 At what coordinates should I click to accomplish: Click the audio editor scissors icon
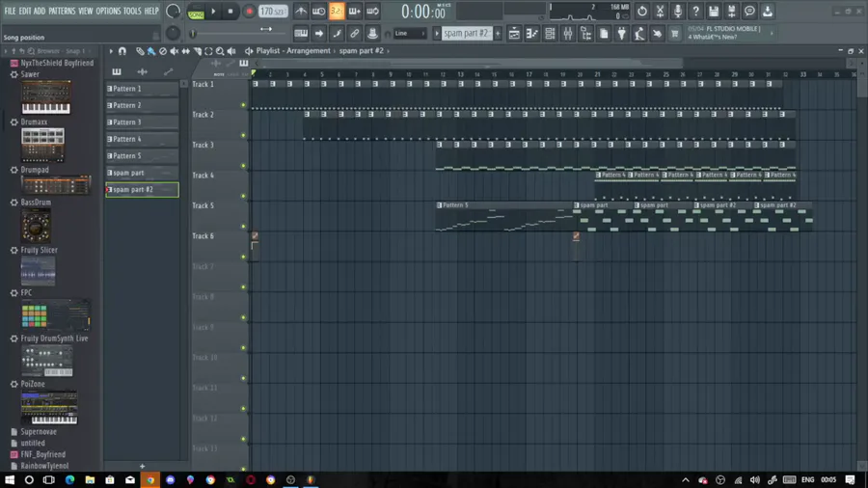click(660, 11)
